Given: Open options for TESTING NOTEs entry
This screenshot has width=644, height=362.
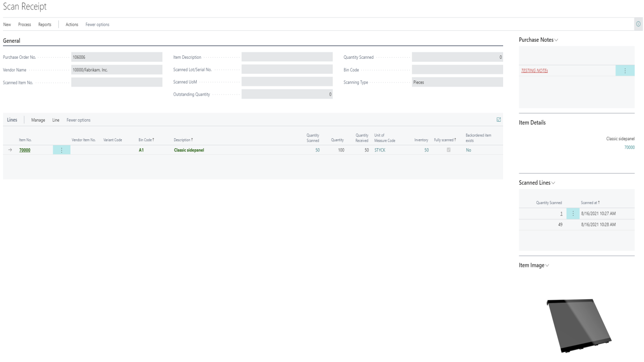Looking at the screenshot, I should click(x=625, y=71).
